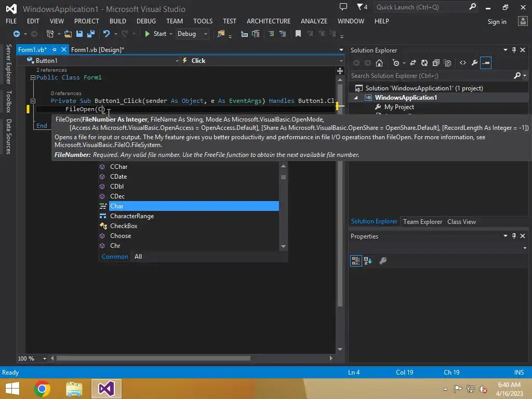The width and height of the screenshot is (532, 399).
Task: Toggle a bookmark with the bookmark icon
Action: pyautogui.click(x=298, y=34)
